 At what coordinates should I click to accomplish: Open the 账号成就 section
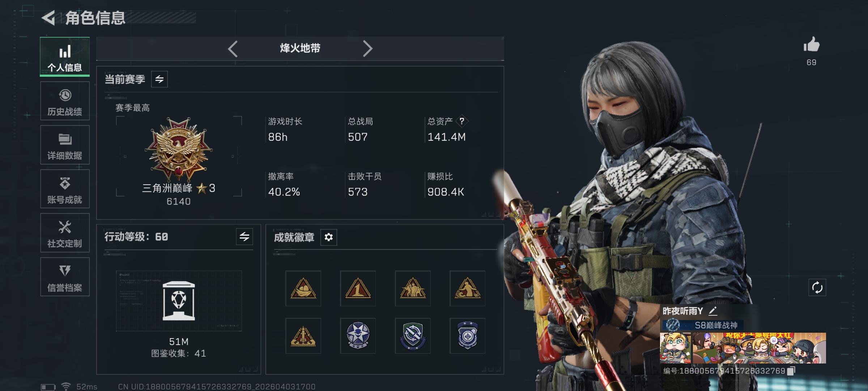[65, 189]
